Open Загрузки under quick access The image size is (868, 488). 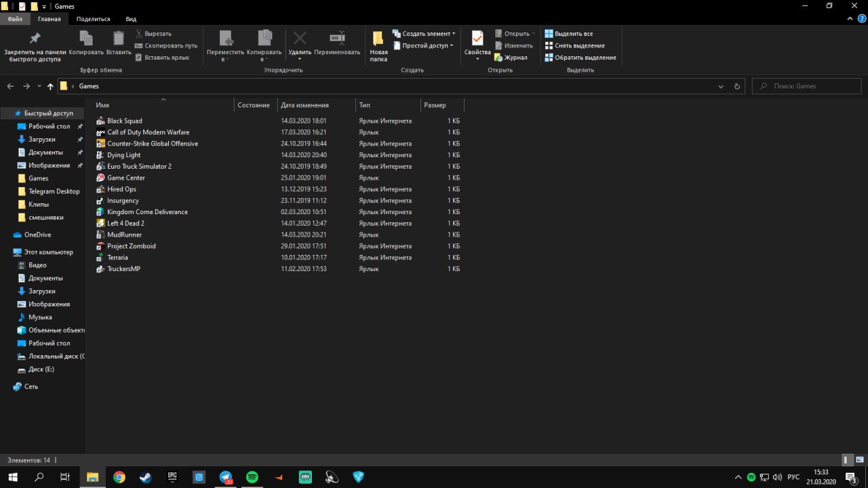42,139
